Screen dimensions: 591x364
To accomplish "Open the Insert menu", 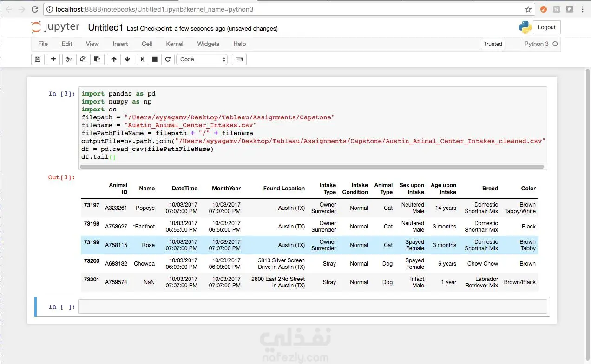I will pyautogui.click(x=120, y=44).
